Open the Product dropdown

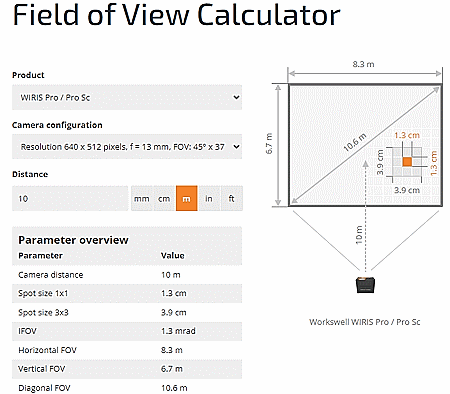[x=127, y=97]
